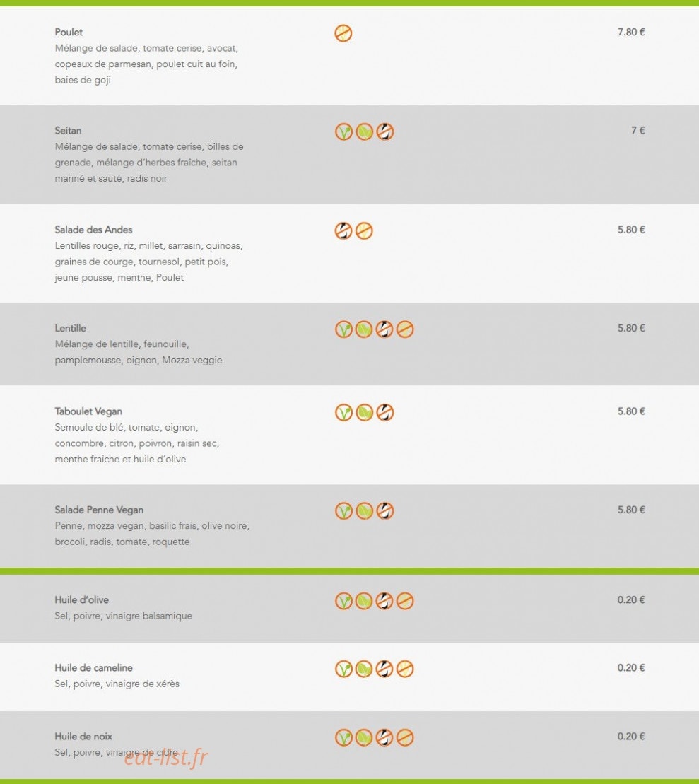Click the lactose-free icon on Salade des Andes
The height and width of the screenshot is (784, 699).
[343, 230]
